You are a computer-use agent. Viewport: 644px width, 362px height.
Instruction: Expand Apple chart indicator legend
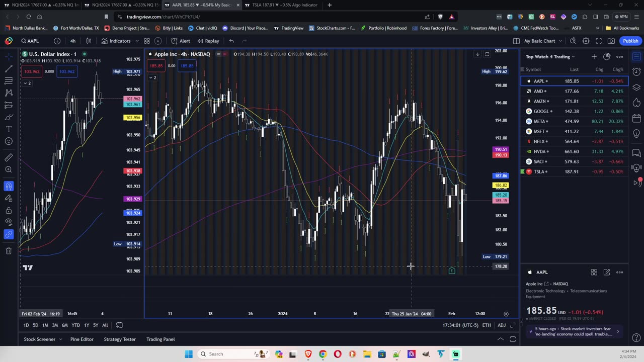(152, 77)
